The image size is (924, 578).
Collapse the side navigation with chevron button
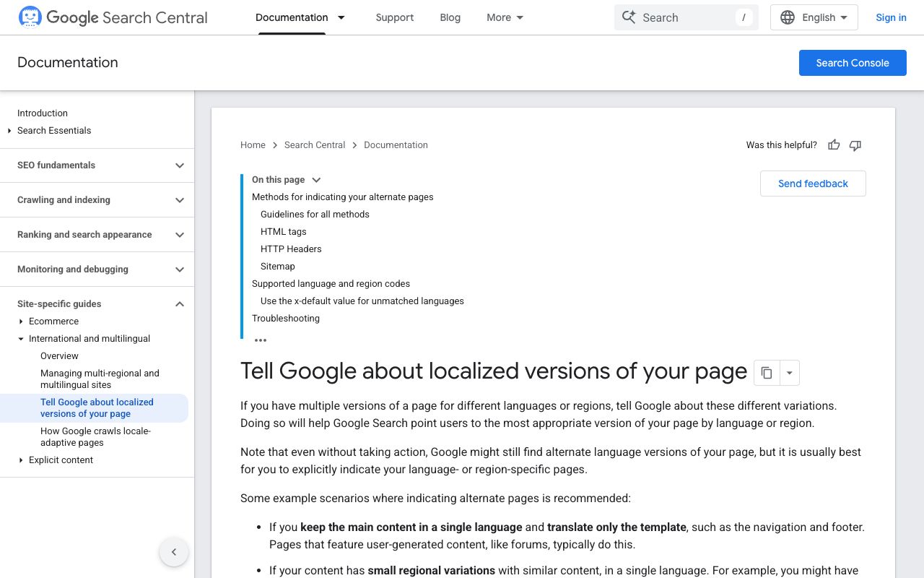pyautogui.click(x=174, y=552)
